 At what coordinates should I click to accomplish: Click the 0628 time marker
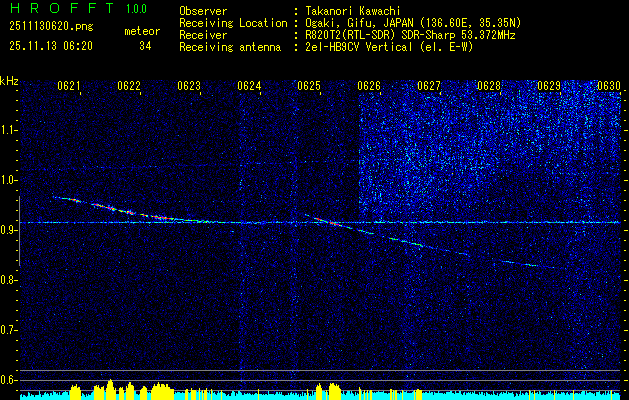489,86
